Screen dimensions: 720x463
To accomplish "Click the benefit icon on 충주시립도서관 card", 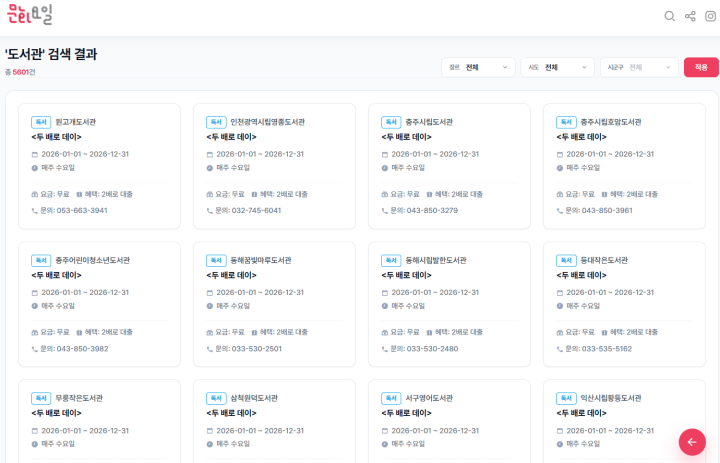I will click(x=429, y=195).
